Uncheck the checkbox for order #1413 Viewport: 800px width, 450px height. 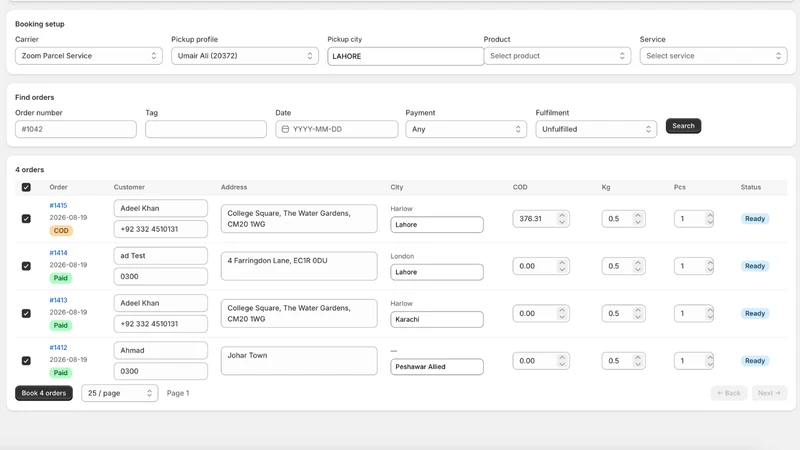[26, 313]
